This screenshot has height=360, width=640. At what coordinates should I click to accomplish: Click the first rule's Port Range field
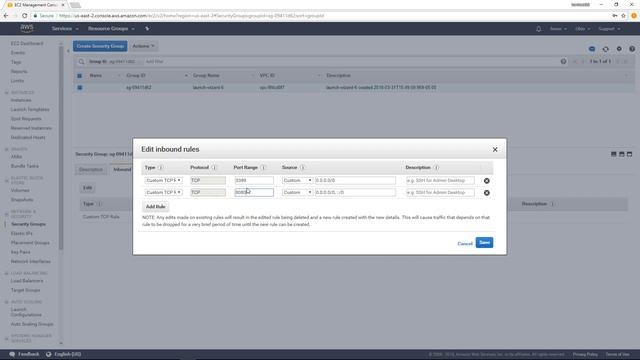pyautogui.click(x=254, y=180)
